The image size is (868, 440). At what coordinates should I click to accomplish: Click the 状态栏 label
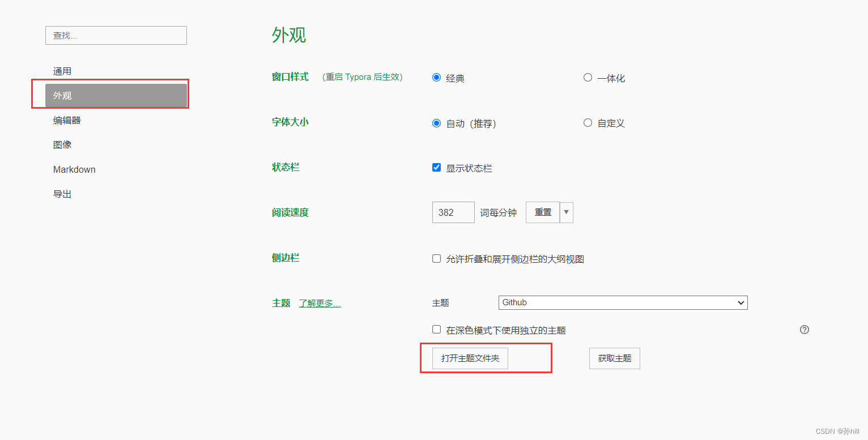[286, 168]
